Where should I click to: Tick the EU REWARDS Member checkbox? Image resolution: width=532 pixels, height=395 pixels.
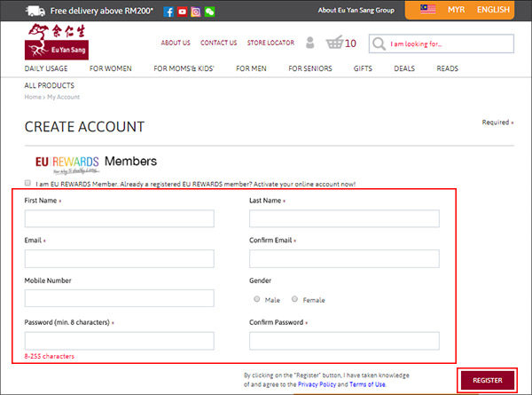(27, 183)
